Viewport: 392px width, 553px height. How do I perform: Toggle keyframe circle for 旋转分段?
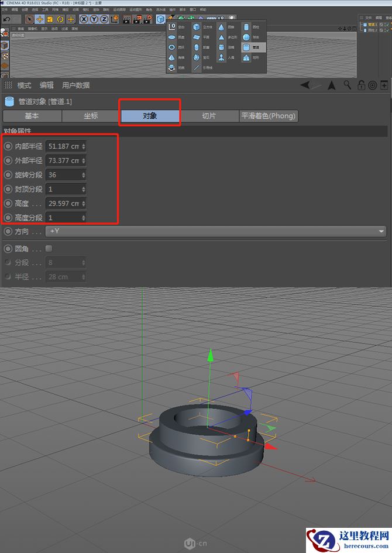click(8, 174)
